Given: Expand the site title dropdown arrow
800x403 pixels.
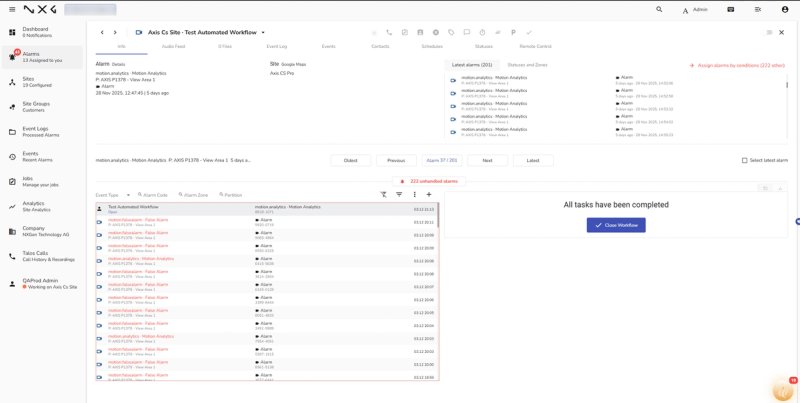Looking at the screenshot, I should click(x=263, y=32).
